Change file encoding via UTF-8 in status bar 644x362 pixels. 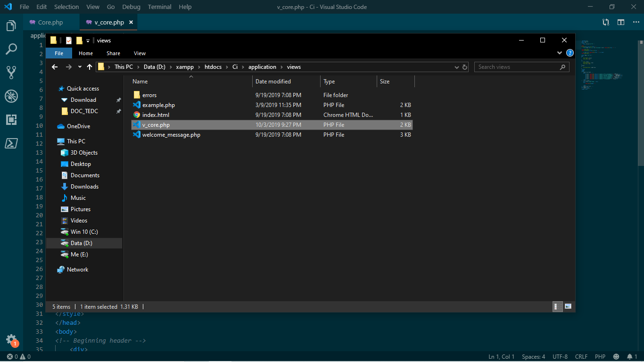tap(560, 357)
